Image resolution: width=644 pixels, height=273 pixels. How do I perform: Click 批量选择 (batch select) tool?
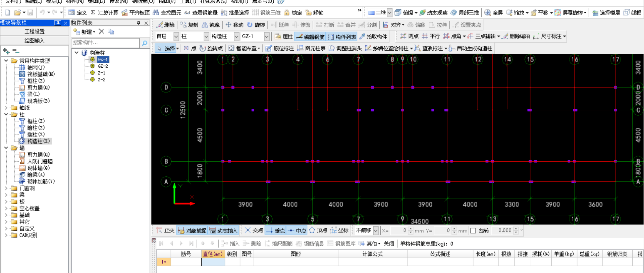(235, 13)
